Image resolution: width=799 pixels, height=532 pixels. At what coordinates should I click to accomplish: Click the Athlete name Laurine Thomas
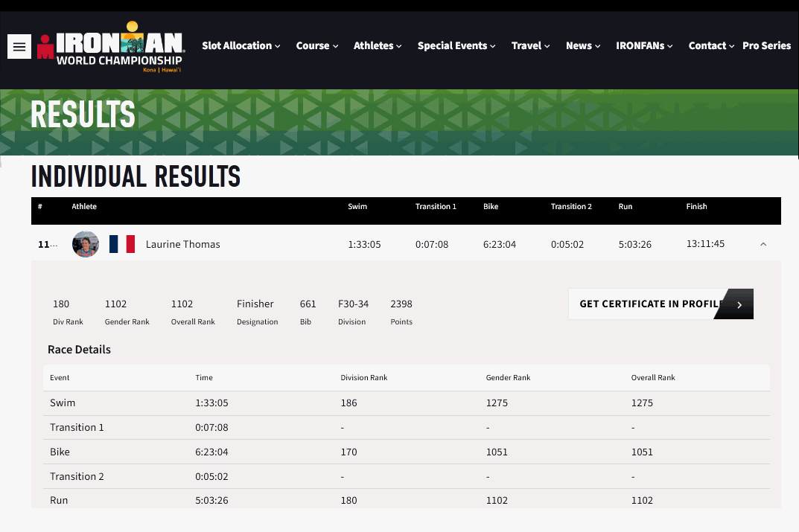tap(182, 244)
